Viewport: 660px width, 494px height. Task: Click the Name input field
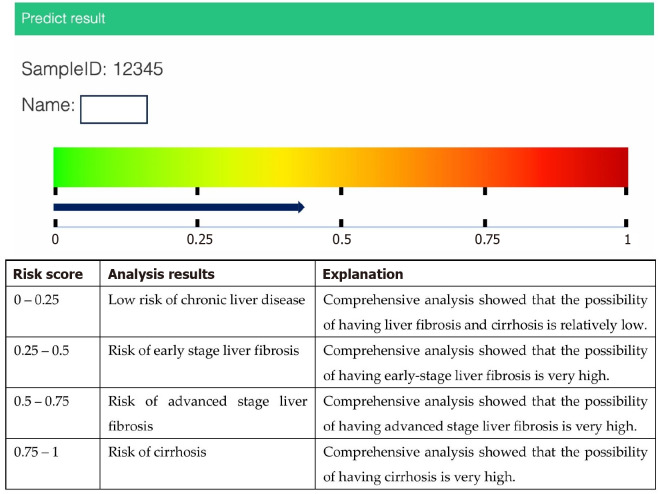coord(113,109)
